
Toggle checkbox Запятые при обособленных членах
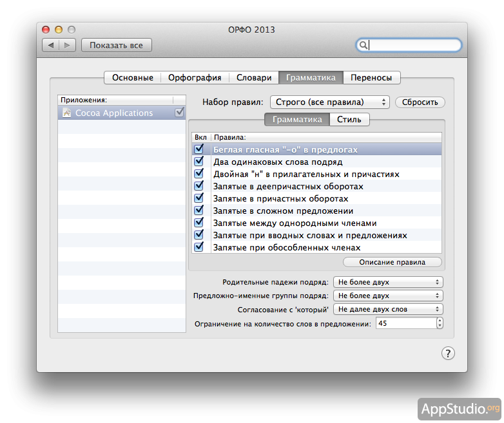(199, 247)
